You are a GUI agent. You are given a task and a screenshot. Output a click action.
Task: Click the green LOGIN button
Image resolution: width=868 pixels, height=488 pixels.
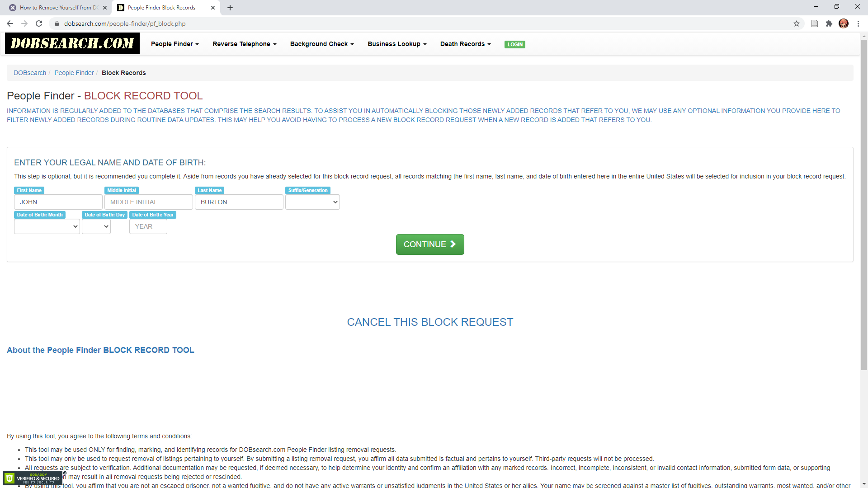tap(515, 44)
